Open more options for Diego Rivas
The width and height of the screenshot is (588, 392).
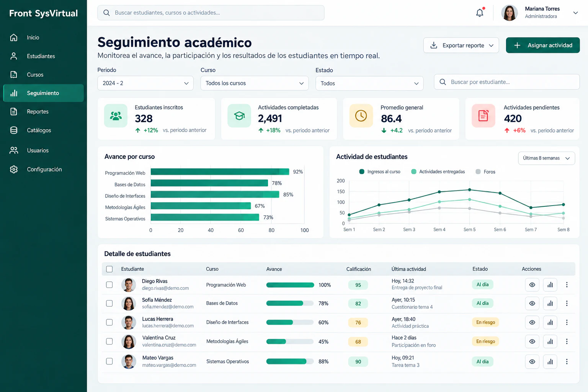click(x=567, y=285)
